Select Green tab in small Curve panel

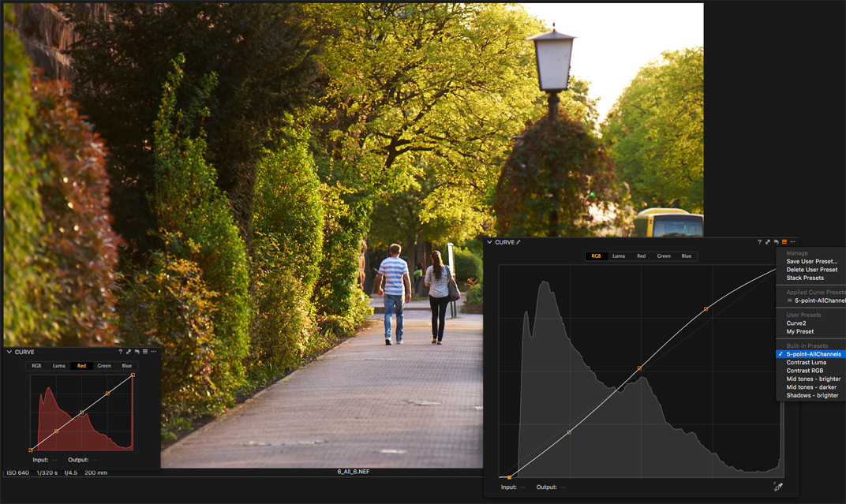pyautogui.click(x=104, y=366)
